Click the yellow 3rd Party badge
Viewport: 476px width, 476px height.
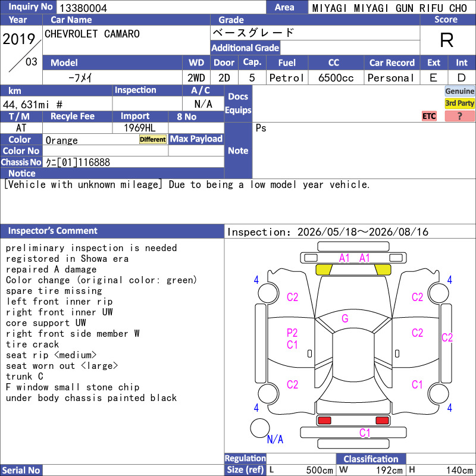tap(459, 103)
